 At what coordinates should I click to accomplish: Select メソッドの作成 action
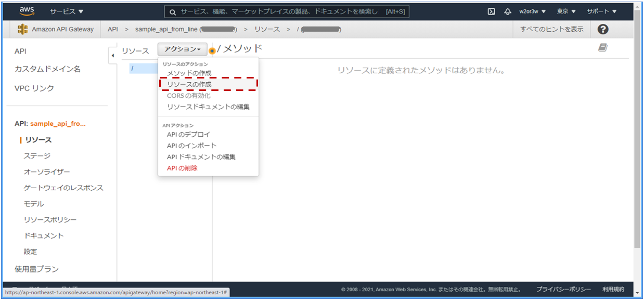point(190,72)
